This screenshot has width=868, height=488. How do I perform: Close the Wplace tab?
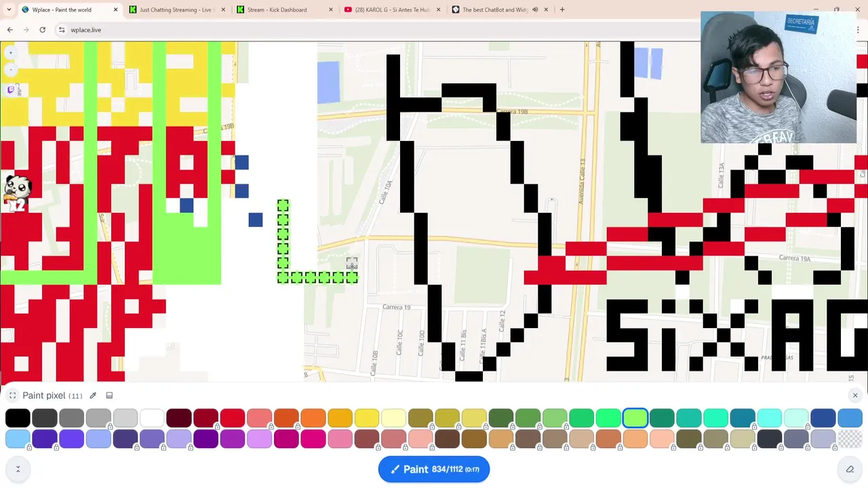coord(115,9)
